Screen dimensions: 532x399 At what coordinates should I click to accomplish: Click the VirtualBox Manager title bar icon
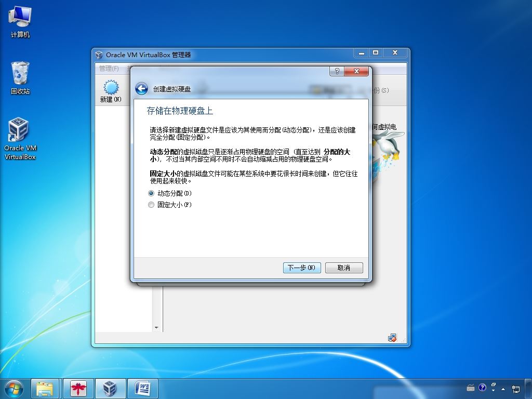[x=99, y=55]
